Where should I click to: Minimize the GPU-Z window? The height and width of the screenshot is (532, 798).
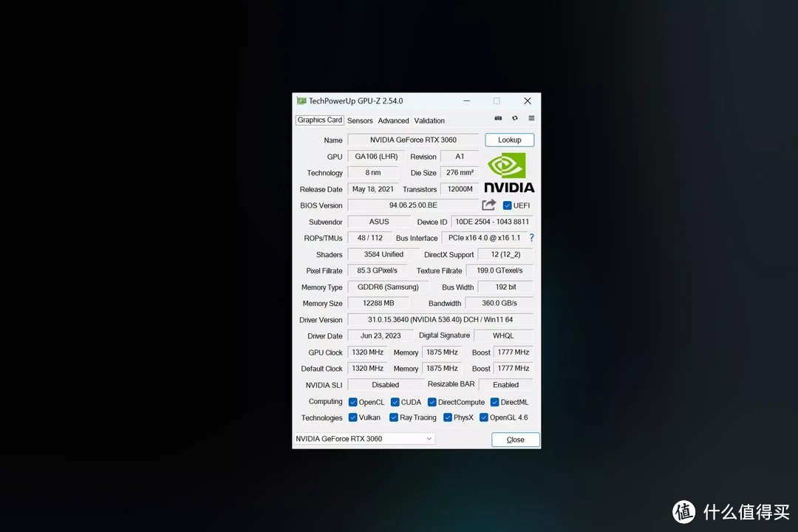tap(466, 100)
